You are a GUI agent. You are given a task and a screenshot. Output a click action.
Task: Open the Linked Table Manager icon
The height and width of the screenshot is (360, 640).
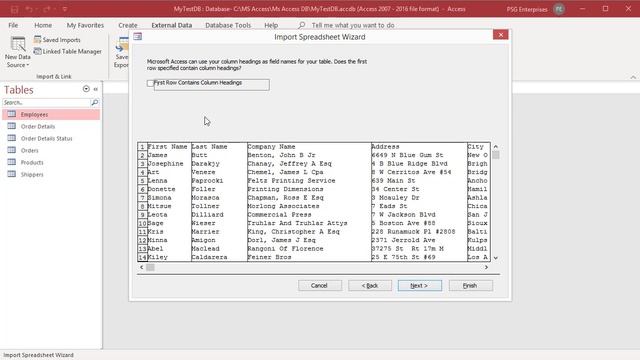point(38,51)
